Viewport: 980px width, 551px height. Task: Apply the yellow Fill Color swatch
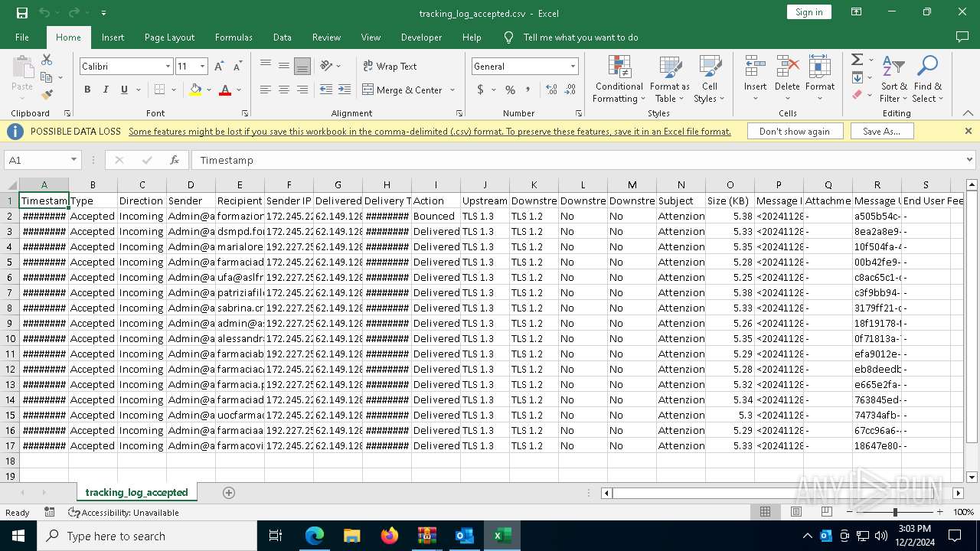(195, 90)
